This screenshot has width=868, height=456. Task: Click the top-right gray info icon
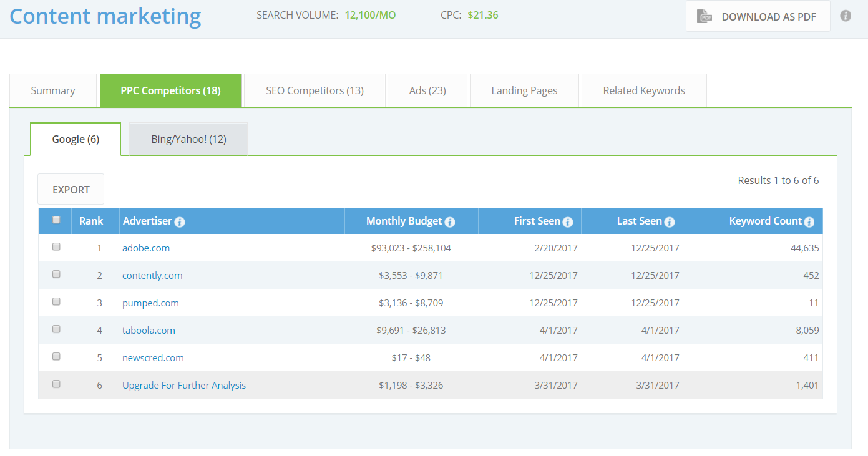click(846, 16)
